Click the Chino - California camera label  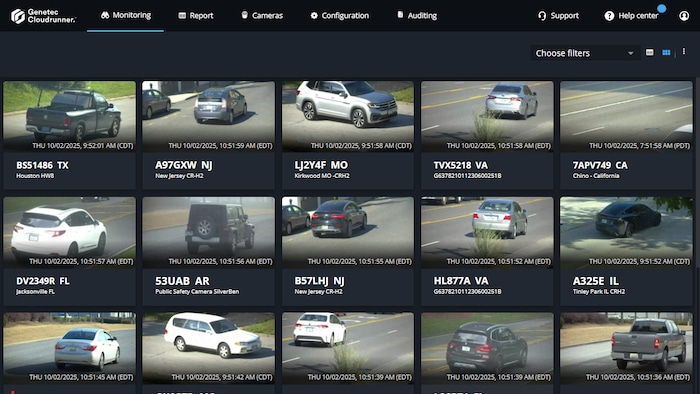tap(596, 176)
